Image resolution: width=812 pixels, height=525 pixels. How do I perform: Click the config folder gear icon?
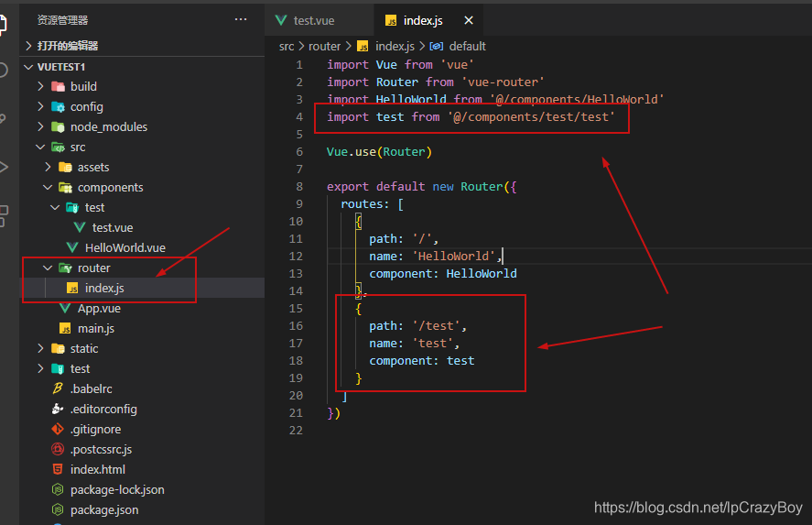pyautogui.click(x=58, y=107)
